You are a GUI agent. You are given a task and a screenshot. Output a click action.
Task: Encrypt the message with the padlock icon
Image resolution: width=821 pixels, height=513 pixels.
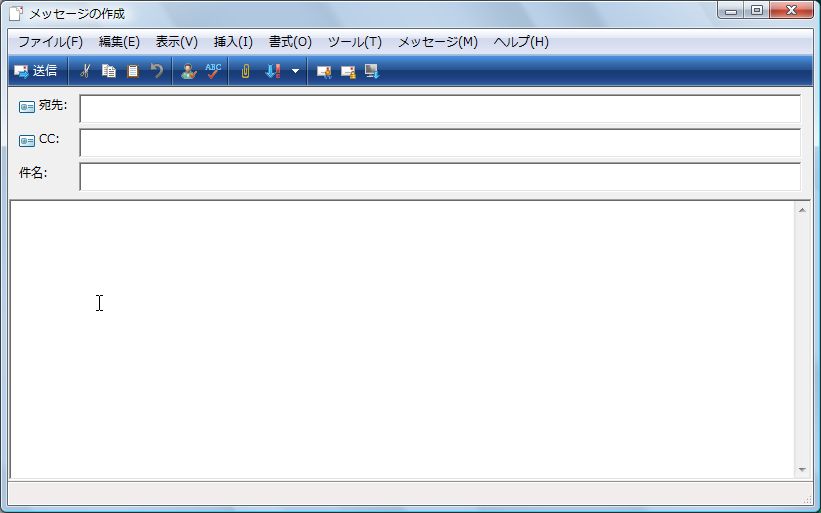point(348,71)
